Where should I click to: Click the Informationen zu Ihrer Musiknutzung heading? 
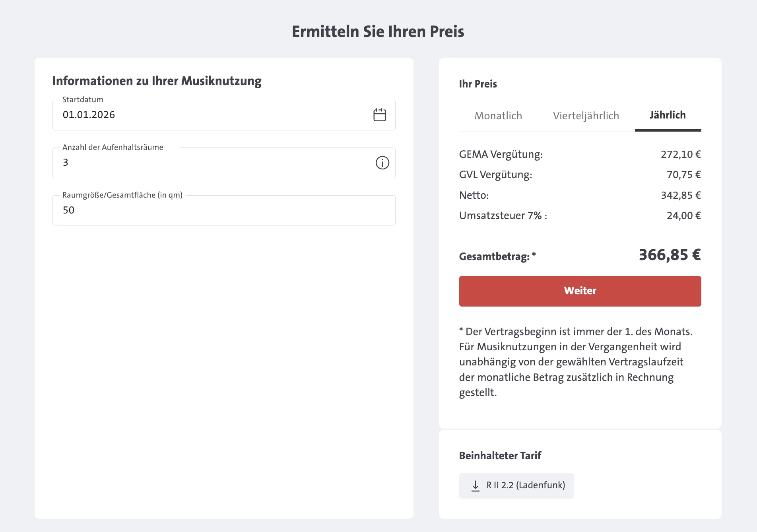(157, 81)
